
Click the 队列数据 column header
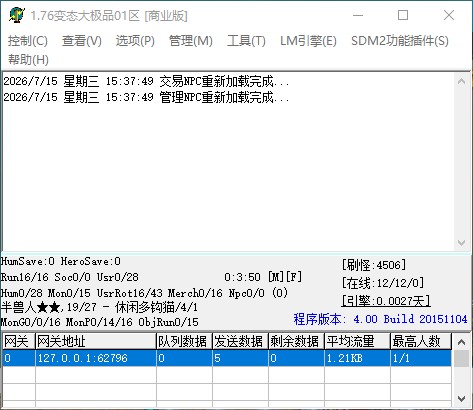tap(184, 341)
